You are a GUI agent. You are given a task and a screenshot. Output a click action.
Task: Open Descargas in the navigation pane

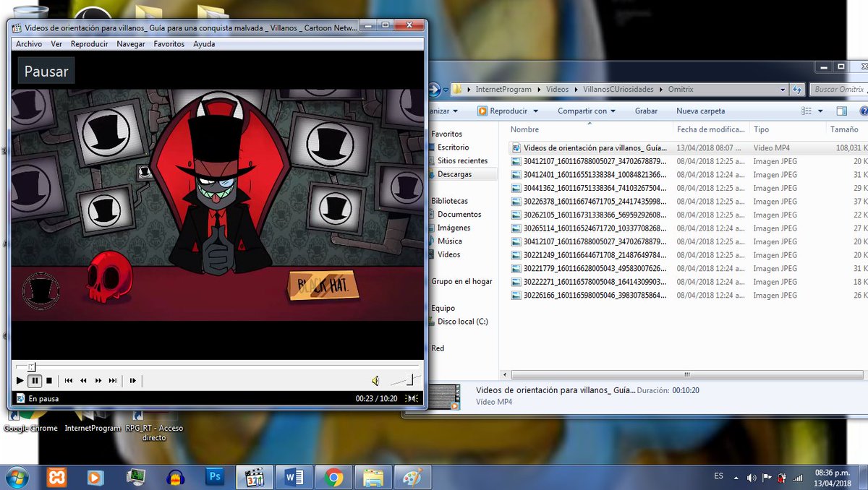454,174
